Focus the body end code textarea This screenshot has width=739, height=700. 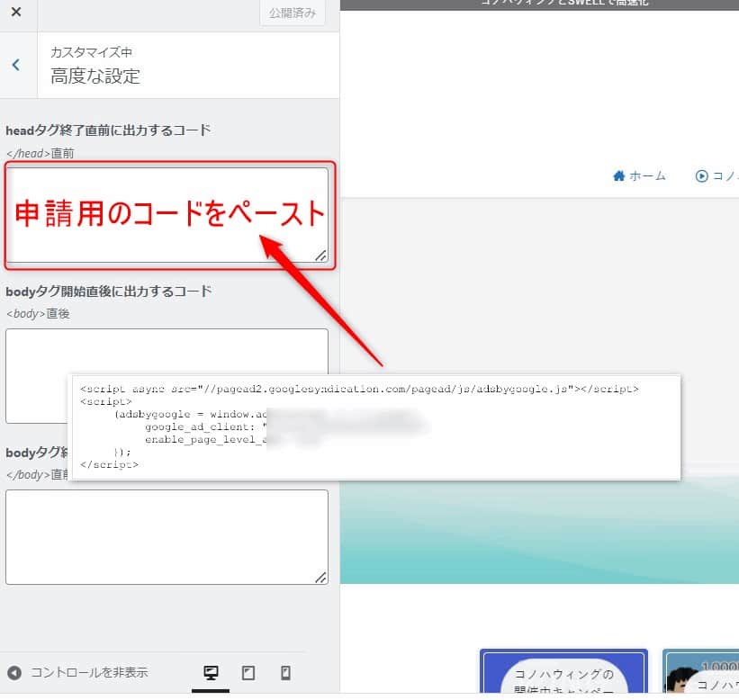tap(167, 537)
